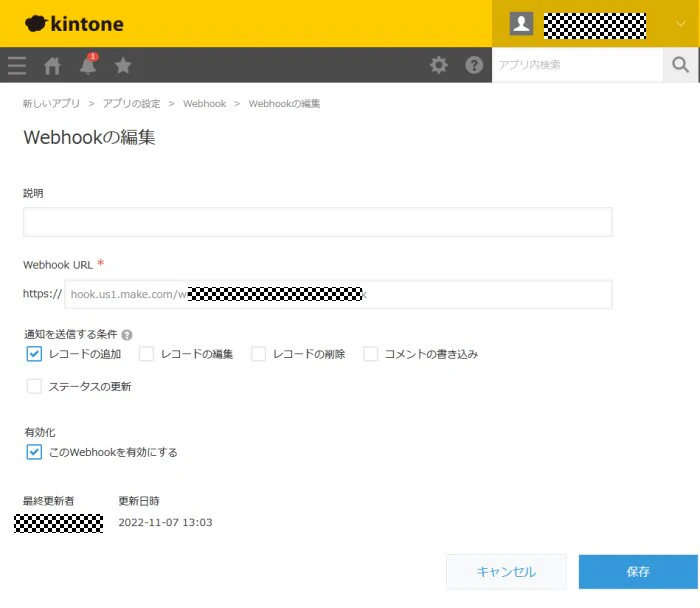Check レコードの削除 checkbox
Screen dimensions: 700x608
[x=258, y=354]
